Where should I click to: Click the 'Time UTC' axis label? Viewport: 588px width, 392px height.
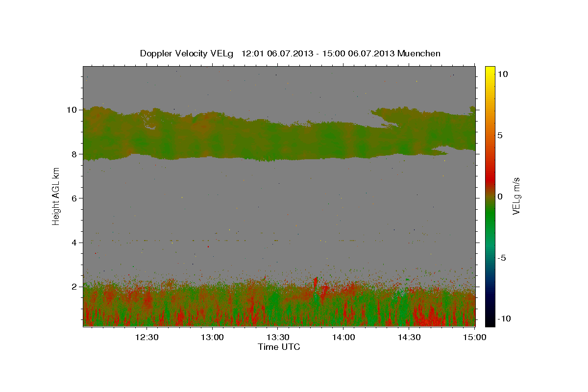coord(279,347)
